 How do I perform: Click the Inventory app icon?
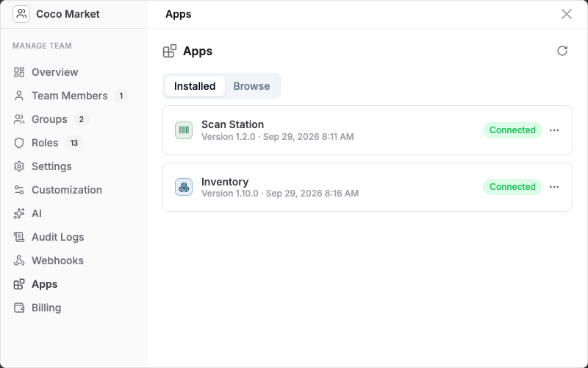point(184,187)
